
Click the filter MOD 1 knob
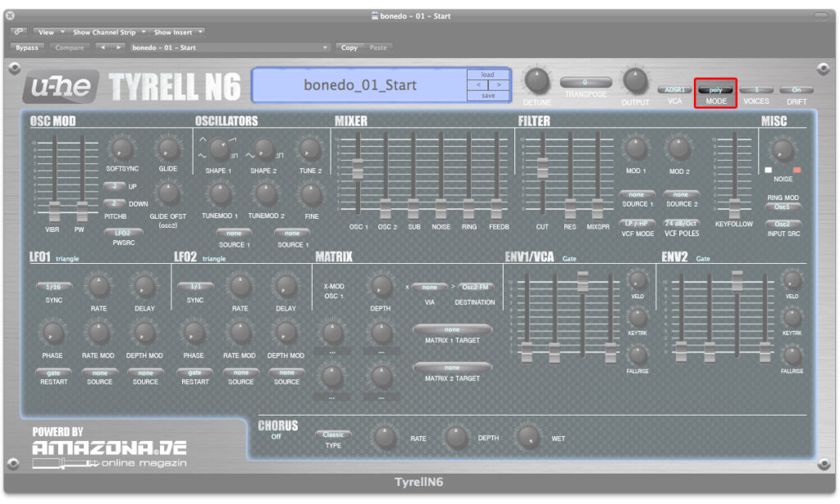636,148
